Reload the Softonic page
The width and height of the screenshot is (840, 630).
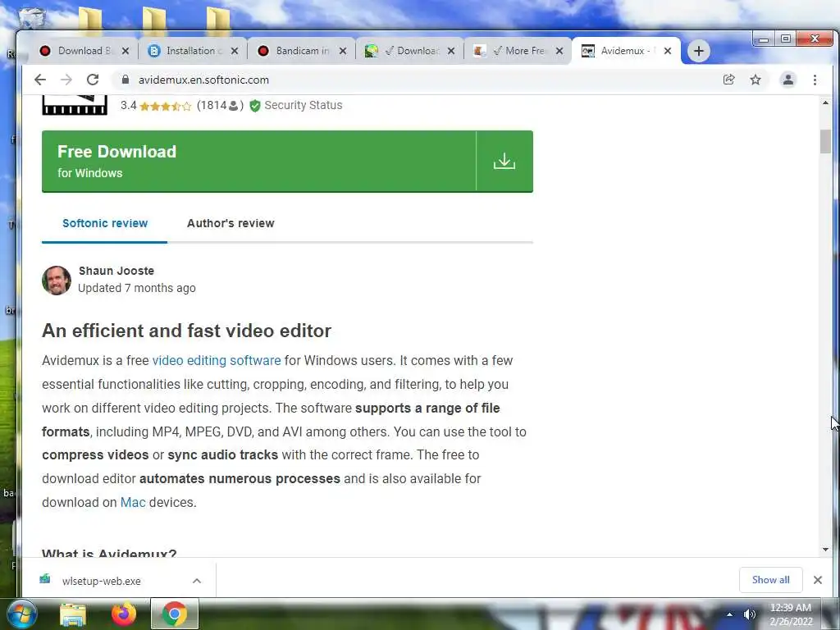93,80
